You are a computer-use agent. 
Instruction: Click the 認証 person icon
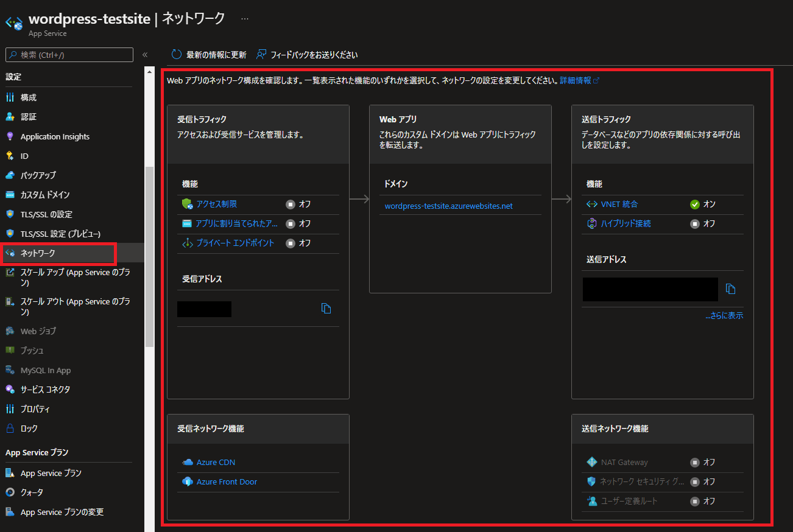10,117
